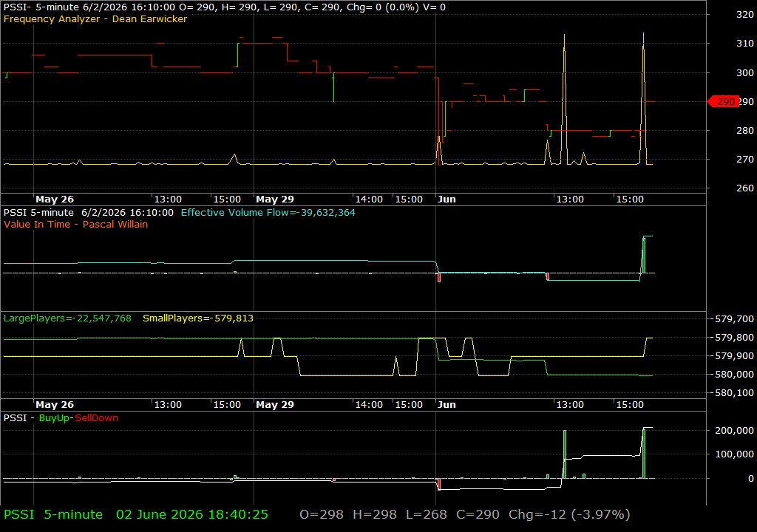Click the 100,000 volume axis label

tap(734, 454)
